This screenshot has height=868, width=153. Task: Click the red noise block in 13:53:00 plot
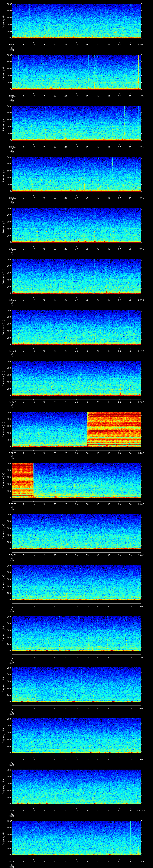click(x=23, y=480)
